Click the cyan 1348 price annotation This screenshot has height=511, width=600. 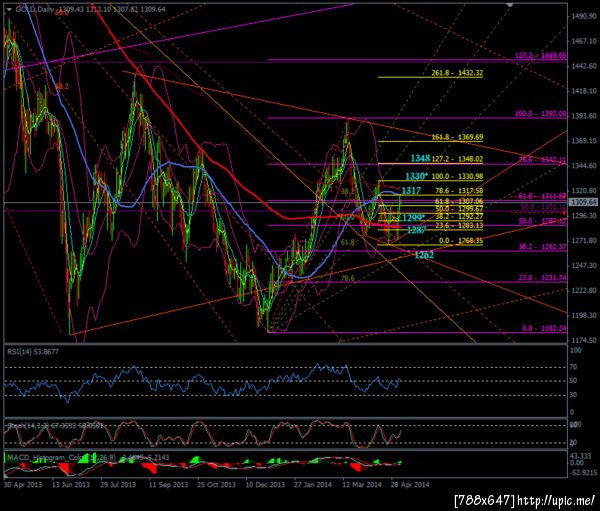coord(420,158)
